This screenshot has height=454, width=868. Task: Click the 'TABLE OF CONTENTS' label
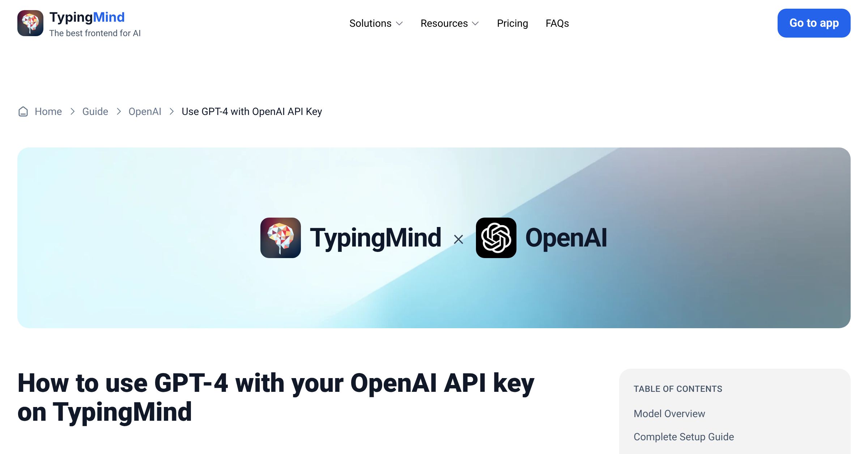678,389
